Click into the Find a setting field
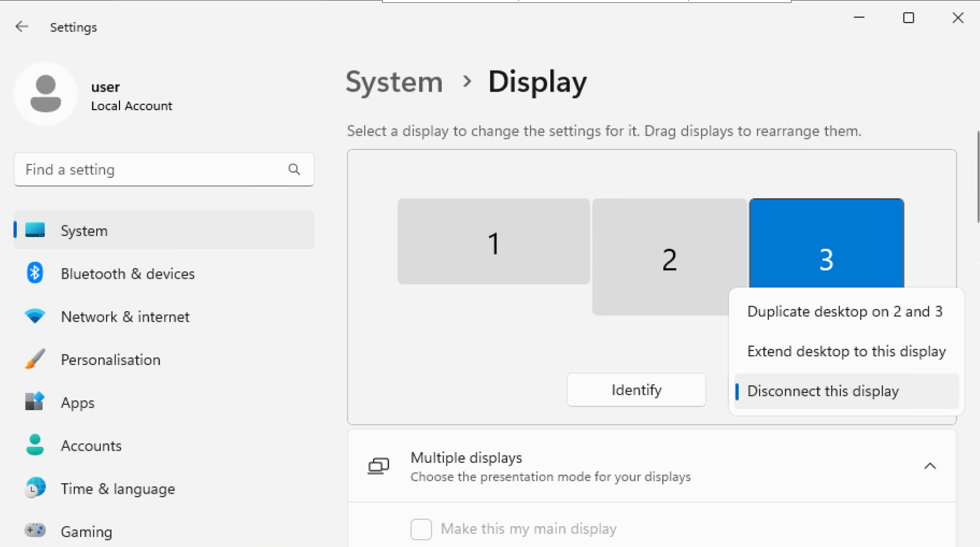Screen dimensions: 980x547 point(151,169)
